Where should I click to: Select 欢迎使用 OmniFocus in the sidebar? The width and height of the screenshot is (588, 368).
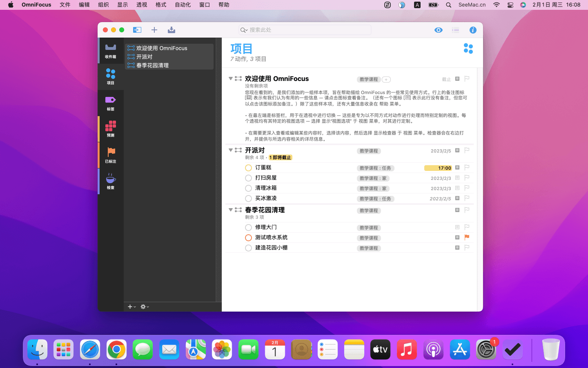(x=169, y=48)
